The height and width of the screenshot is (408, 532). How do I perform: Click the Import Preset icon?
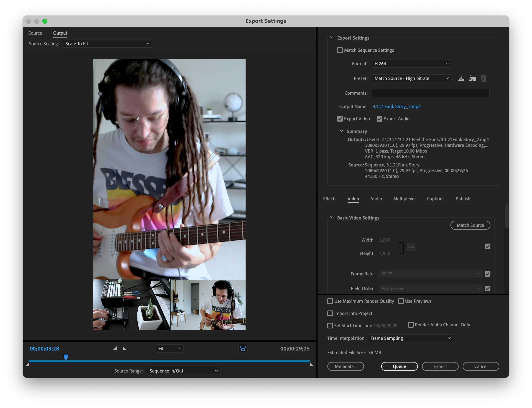click(472, 79)
